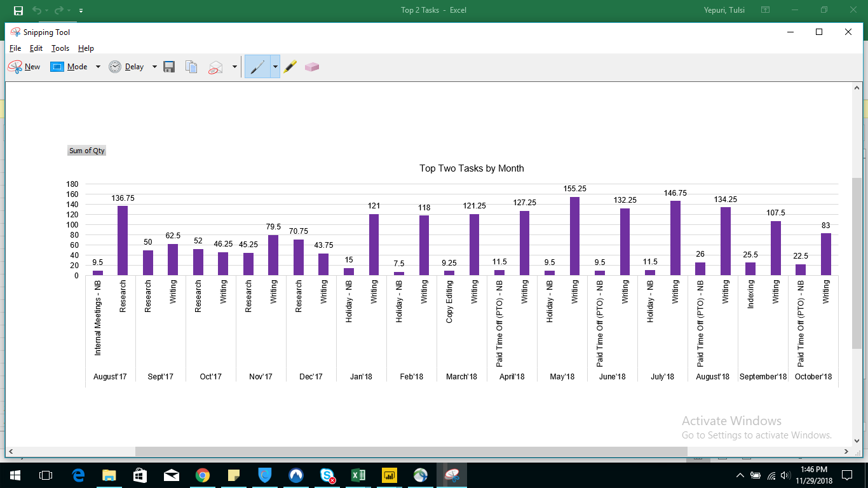Open the Tools menu in Snipping Tool
The image size is (868, 488).
click(60, 48)
